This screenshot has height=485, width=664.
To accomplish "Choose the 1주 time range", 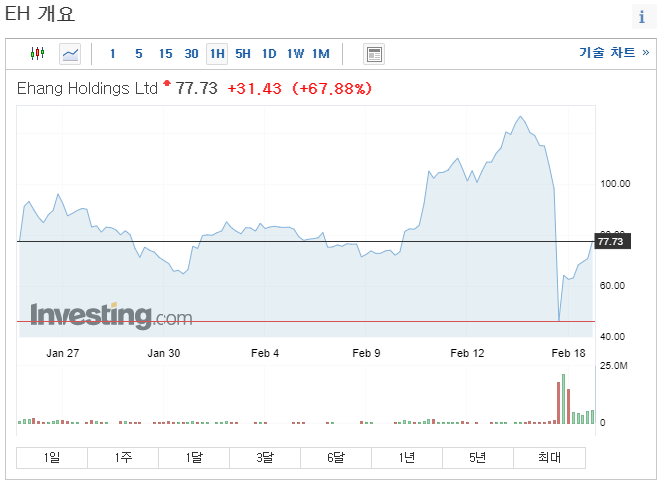I will tap(123, 457).
